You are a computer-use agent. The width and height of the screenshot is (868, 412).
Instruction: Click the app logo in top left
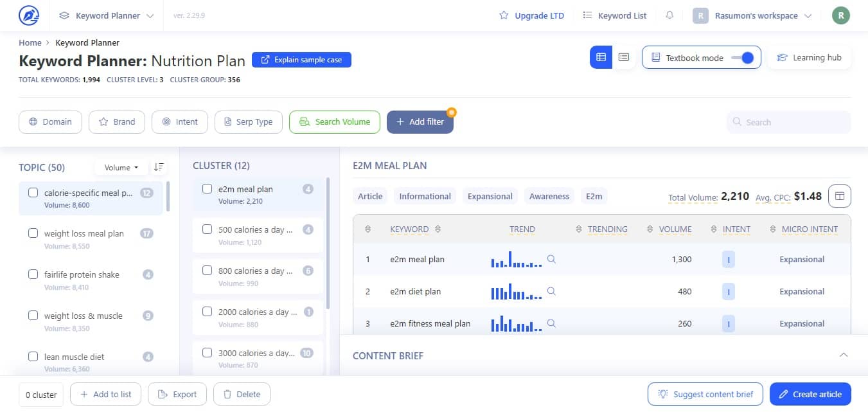pos(29,15)
